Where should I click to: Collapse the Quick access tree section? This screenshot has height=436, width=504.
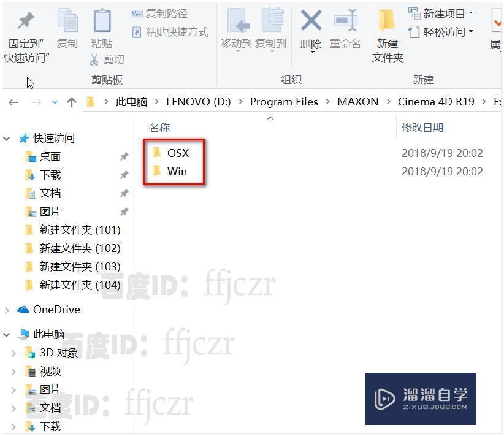[x=7, y=139]
